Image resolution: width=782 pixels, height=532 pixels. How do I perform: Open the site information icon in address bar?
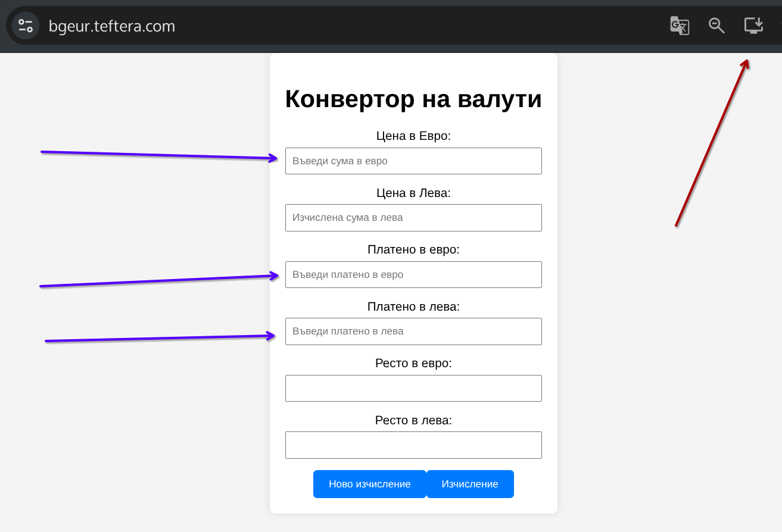(25, 26)
